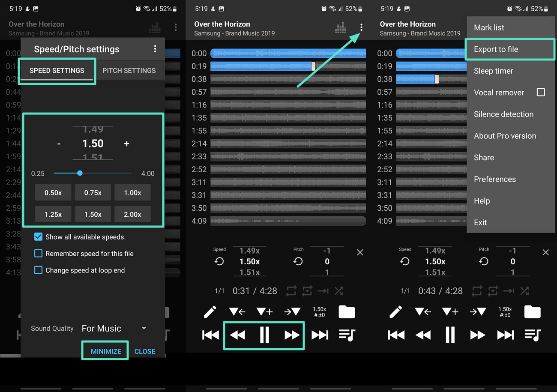Jump to previous marker icon on the 0:31 screen
The image size is (557, 392).
point(237,312)
